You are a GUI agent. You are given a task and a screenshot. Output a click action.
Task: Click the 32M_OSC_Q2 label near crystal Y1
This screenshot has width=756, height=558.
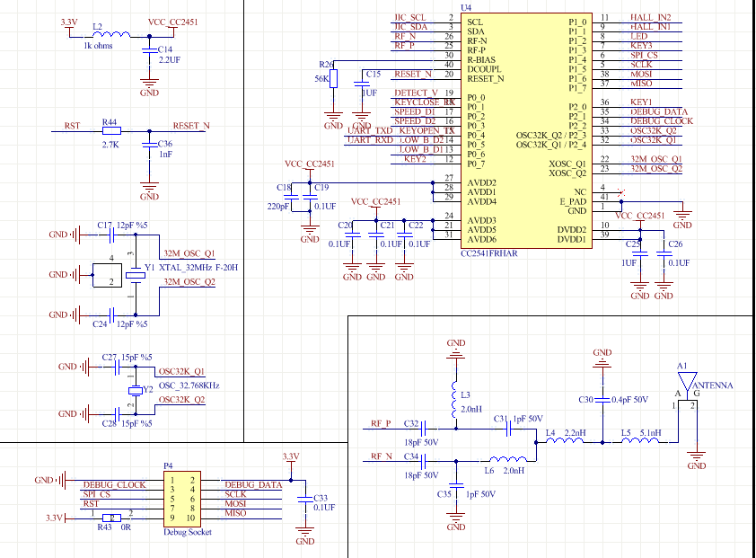pyautogui.click(x=189, y=282)
